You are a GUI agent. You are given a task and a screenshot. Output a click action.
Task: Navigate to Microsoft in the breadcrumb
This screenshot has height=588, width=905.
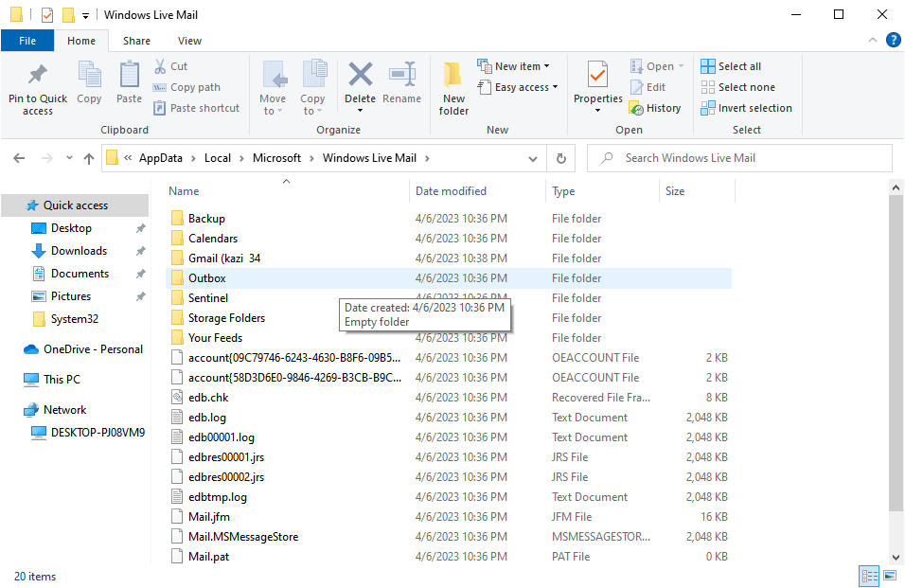pyautogui.click(x=277, y=158)
